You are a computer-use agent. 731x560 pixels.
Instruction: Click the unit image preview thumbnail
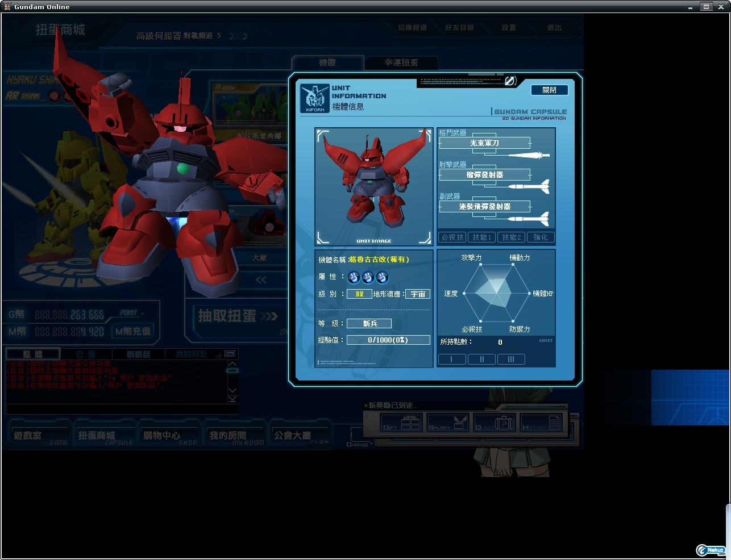[x=374, y=186]
